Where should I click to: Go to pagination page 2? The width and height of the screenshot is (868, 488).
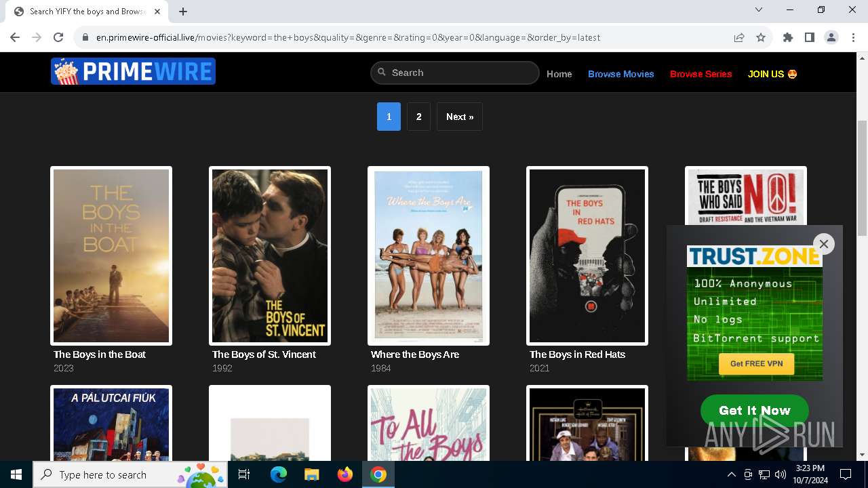point(418,117)
